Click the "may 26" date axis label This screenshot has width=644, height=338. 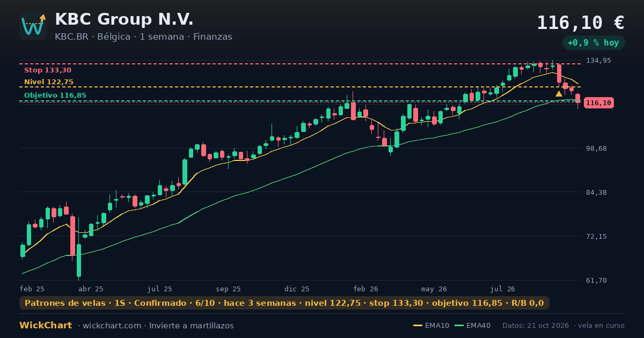[434, 289]
